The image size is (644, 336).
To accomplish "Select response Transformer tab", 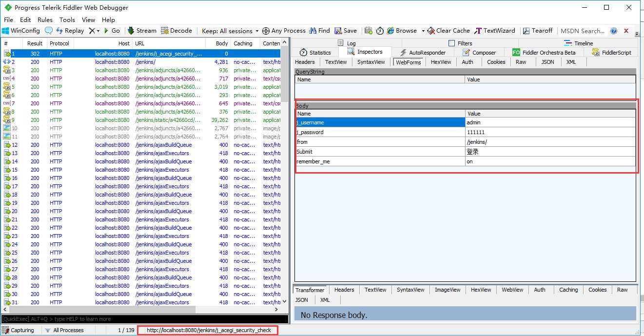I will point(310,290).
